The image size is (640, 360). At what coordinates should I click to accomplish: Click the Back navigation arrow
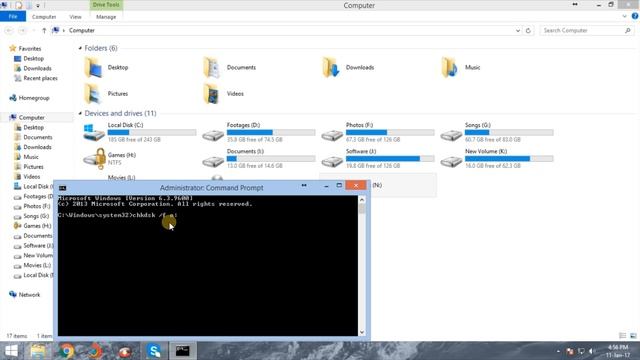coord(9,31)
